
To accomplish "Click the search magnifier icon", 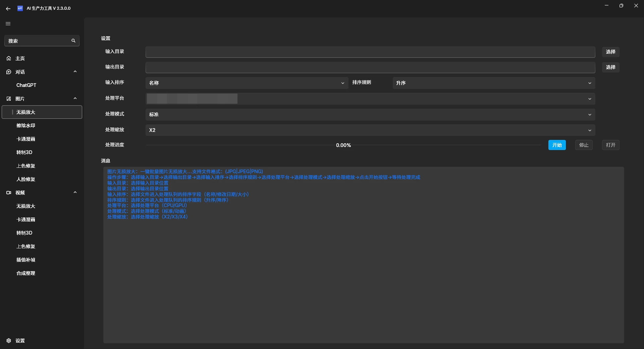I will [x=73, y=41].
